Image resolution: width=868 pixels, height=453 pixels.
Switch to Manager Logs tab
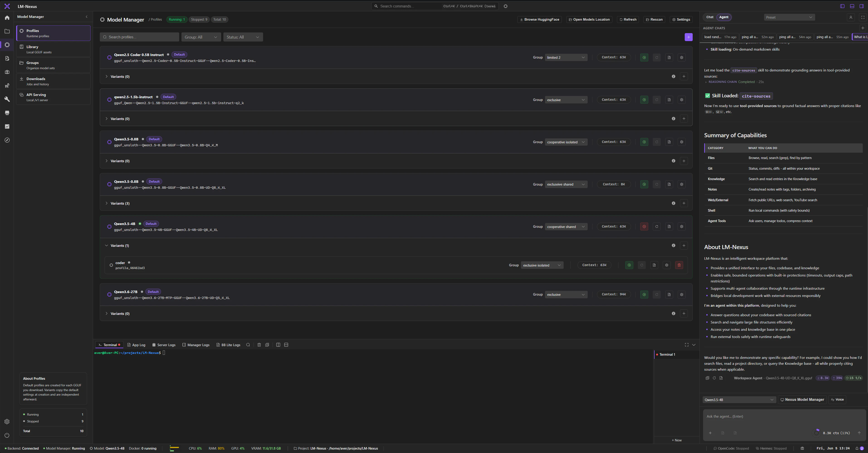point(196,345)
